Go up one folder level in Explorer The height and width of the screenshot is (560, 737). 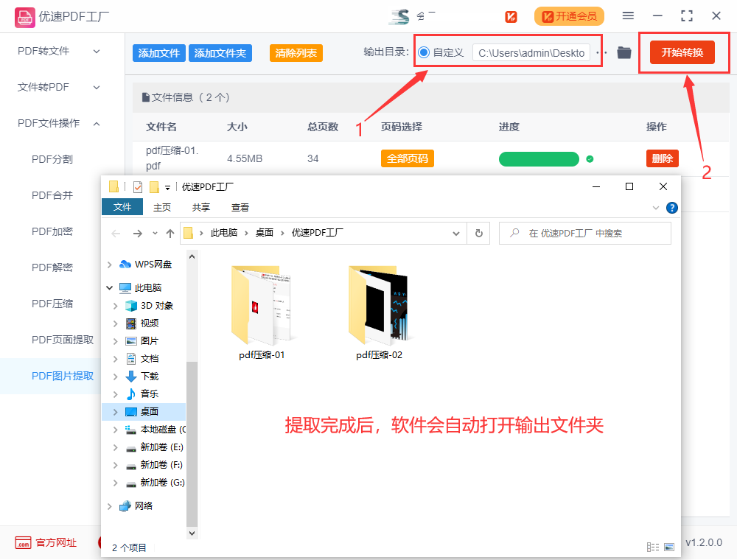coord(170,234)
